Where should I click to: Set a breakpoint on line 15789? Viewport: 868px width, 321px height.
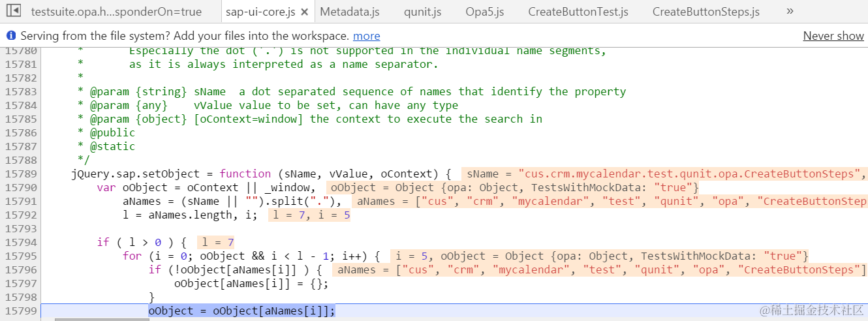21,174
